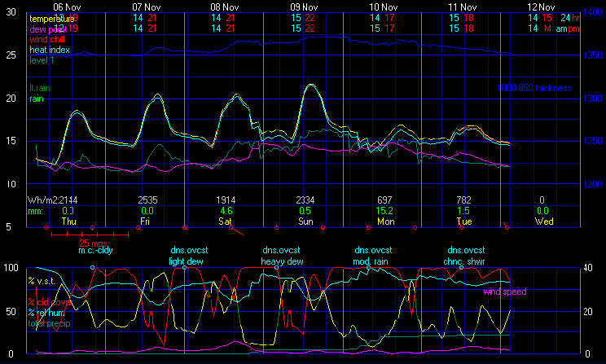
Task: Click the 'heavy dew' forecast label
Action: (x=282, y=261)
